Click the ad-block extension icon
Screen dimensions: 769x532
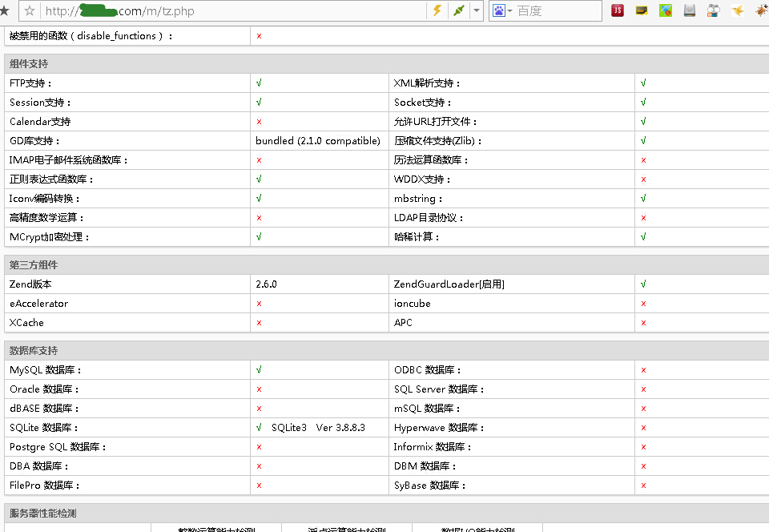point(666,10)
